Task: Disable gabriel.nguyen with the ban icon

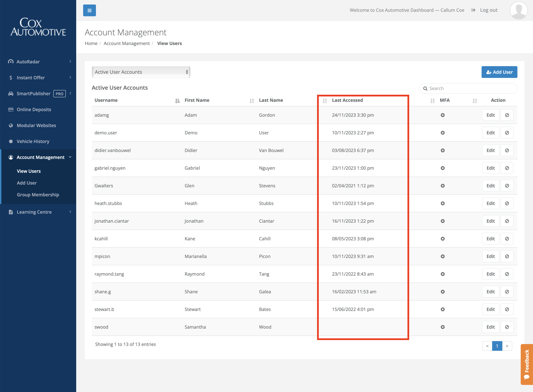Action: [x=507, y=168]
